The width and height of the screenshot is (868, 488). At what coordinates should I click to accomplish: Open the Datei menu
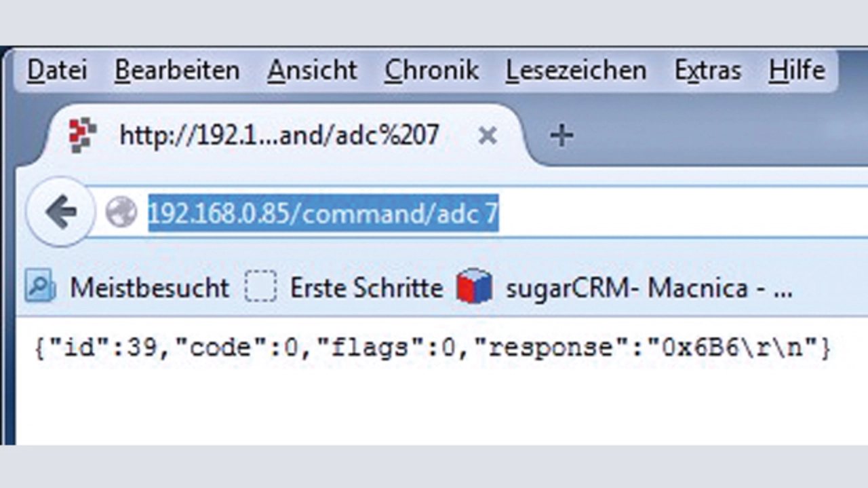point(57,71)
